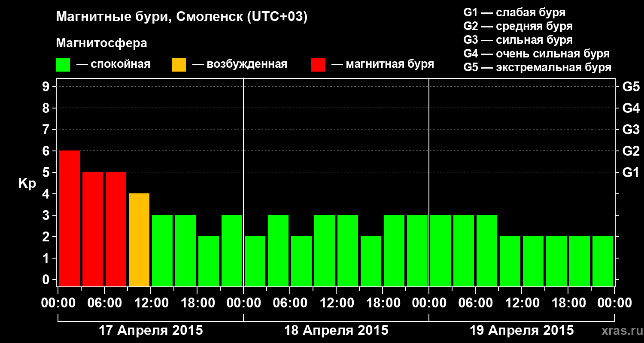This screenshot has width=644, height=343.
Task: Select the 'G5 — экстремальная буря' legend line
Action: click(538, 67)
